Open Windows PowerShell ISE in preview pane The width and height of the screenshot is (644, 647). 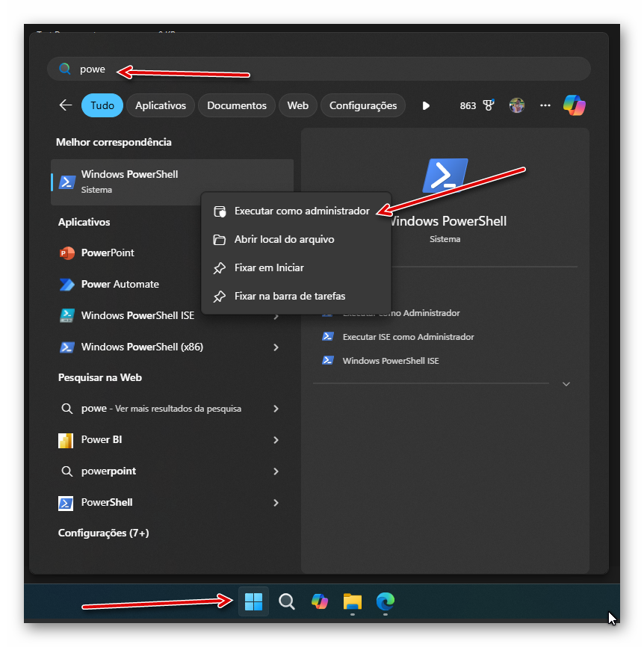point(391,361)
